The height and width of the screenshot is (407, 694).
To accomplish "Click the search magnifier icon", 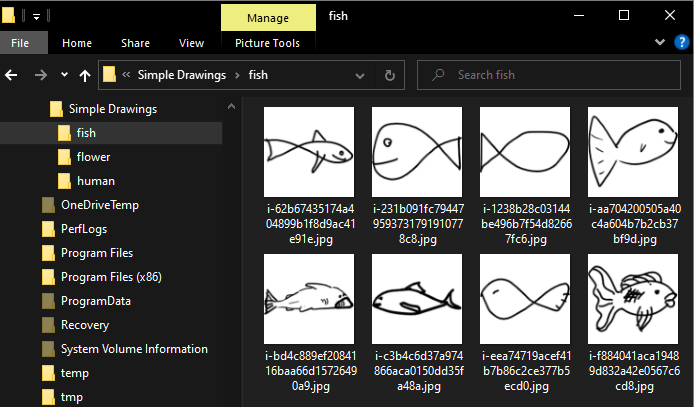I will point(438,75).
